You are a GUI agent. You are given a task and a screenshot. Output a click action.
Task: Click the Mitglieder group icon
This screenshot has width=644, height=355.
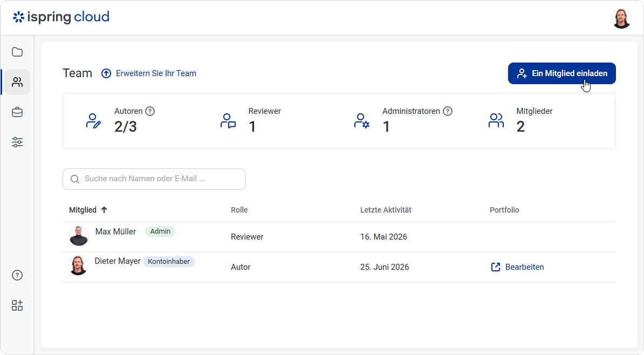click(x=496, y=120)
